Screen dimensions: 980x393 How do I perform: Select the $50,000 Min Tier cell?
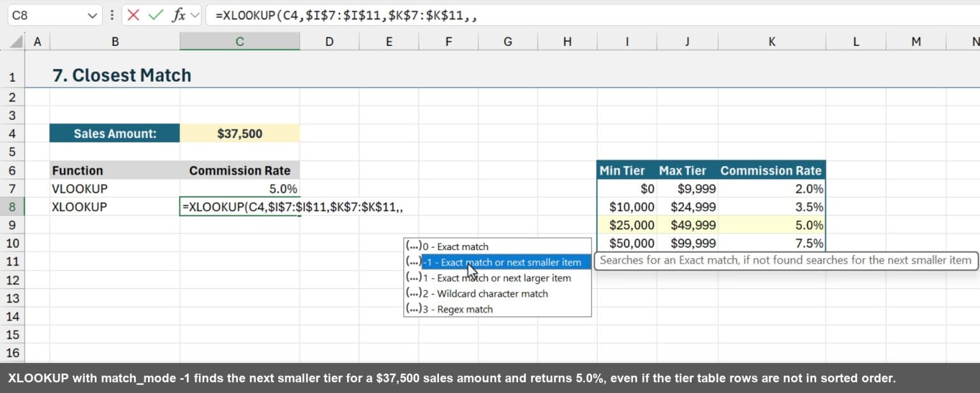(627, 243)
